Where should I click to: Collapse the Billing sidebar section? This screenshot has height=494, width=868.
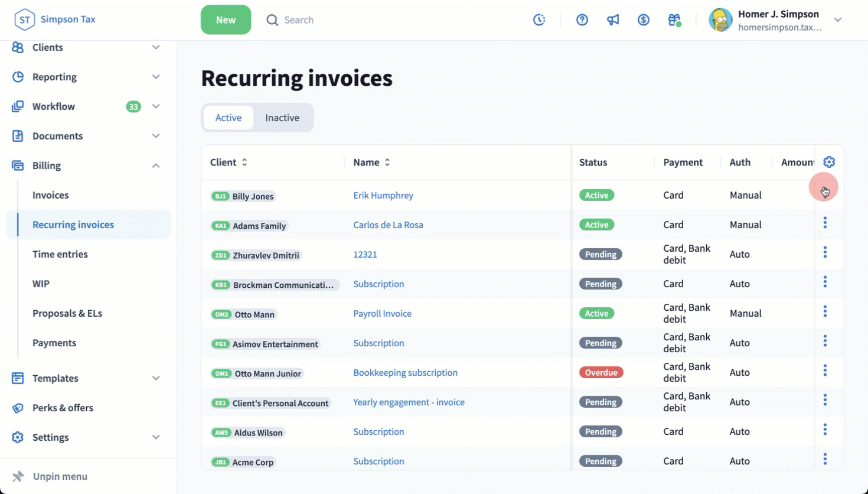[156, 165]
